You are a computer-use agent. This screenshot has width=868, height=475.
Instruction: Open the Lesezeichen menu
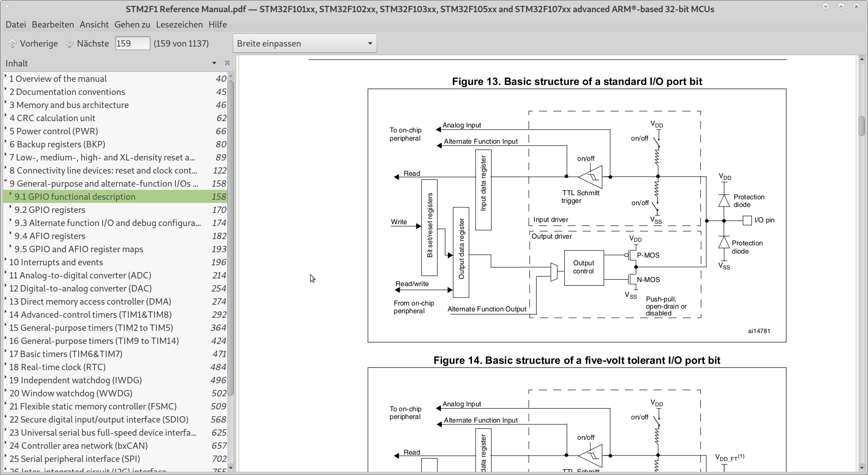(x=179, y=24)
